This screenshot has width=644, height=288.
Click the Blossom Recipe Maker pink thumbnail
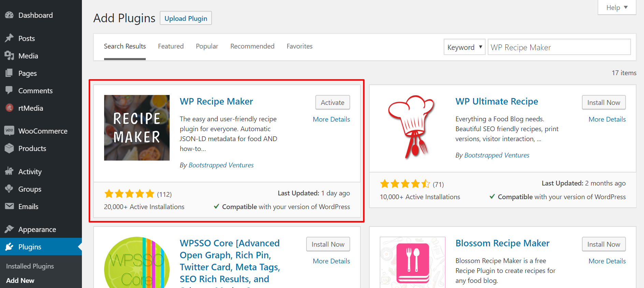[x=413, y=262]
